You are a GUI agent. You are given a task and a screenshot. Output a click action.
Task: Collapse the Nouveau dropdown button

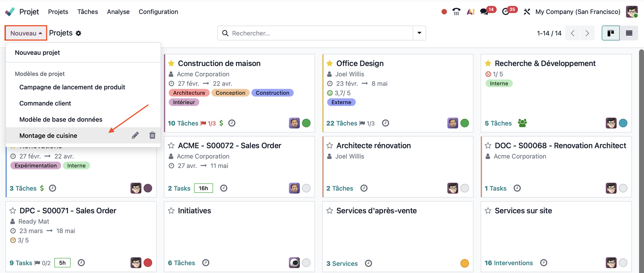coord(26,33)
